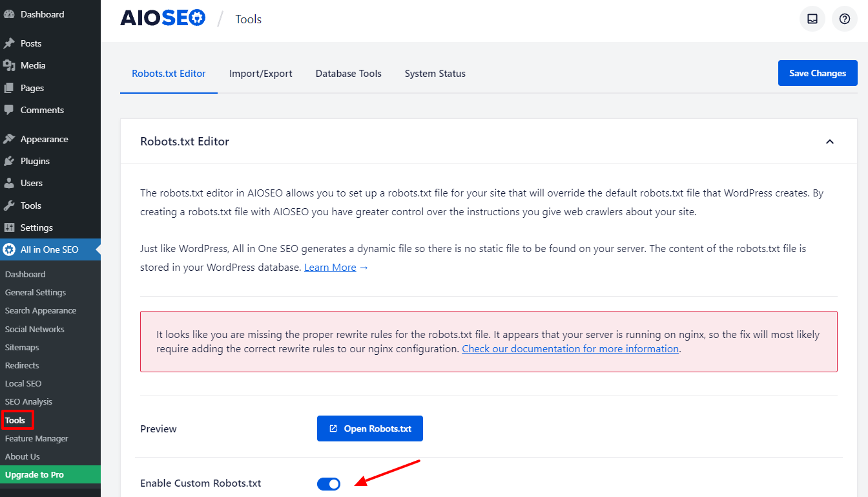868x497 pixels.
Task: Open Feature Manager submenu item
Action: (x=37, y=438)
